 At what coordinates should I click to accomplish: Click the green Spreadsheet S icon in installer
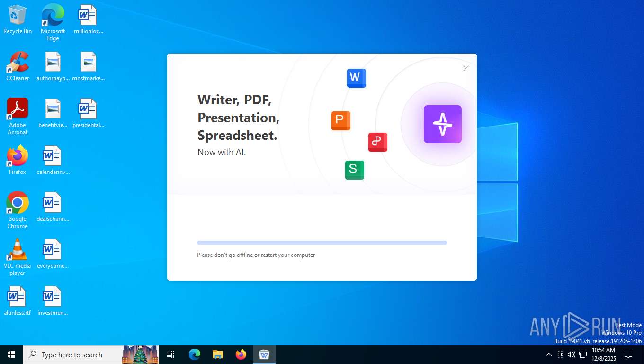355,170
